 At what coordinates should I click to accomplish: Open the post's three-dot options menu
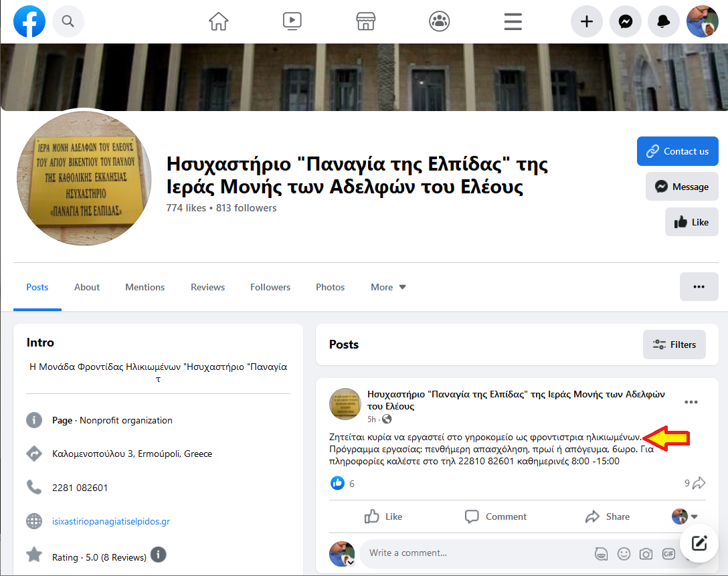point(691,402)
